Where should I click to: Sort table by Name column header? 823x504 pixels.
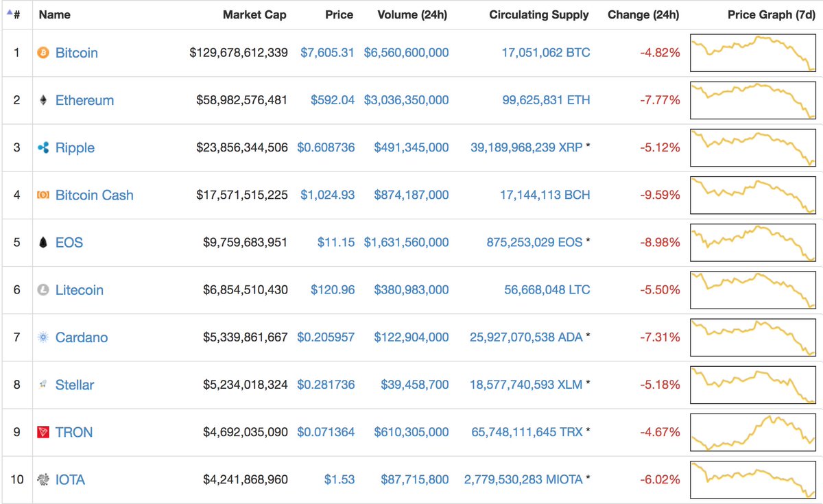[55, 14]
